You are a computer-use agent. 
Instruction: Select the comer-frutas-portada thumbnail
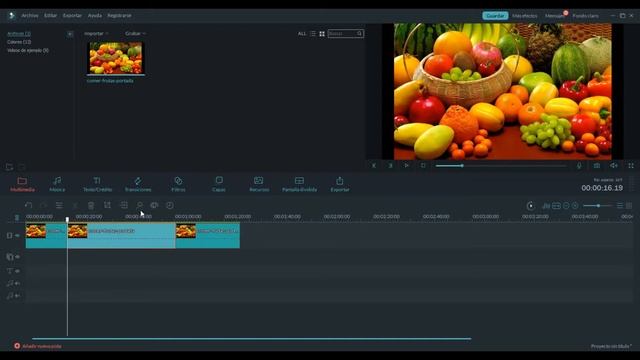116,58
